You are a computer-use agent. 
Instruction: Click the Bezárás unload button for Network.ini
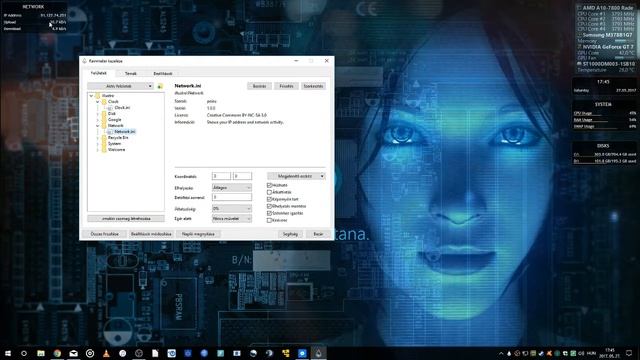(260, 86)
